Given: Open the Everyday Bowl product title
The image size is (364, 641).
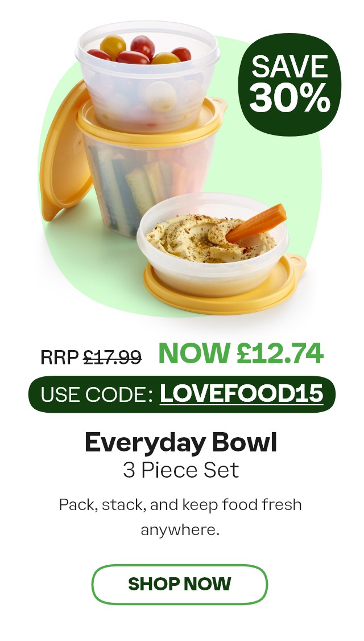Looking at the screenshot, I should click(x=181, y=443).
